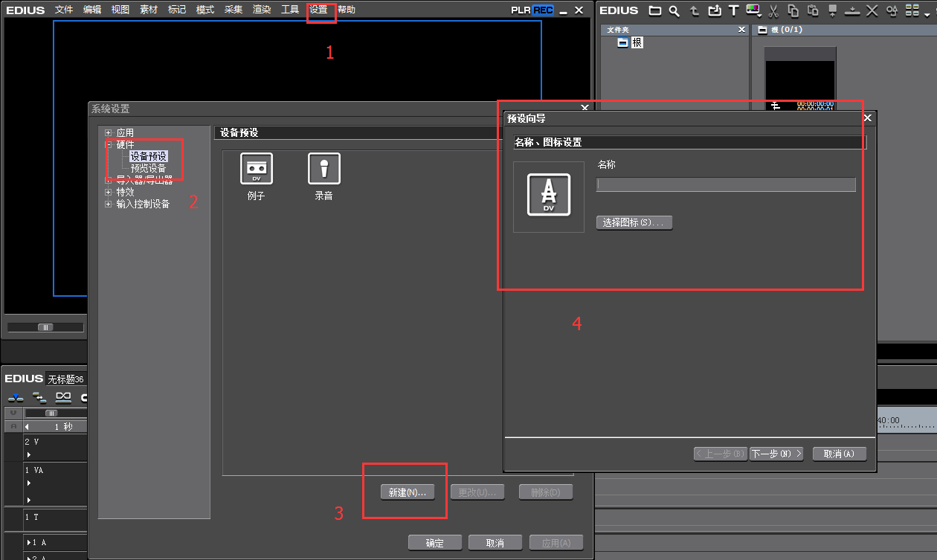Screen dimensions: 937x560
Task: Click the bin view mode icon
Action: (x=911, y=10)
